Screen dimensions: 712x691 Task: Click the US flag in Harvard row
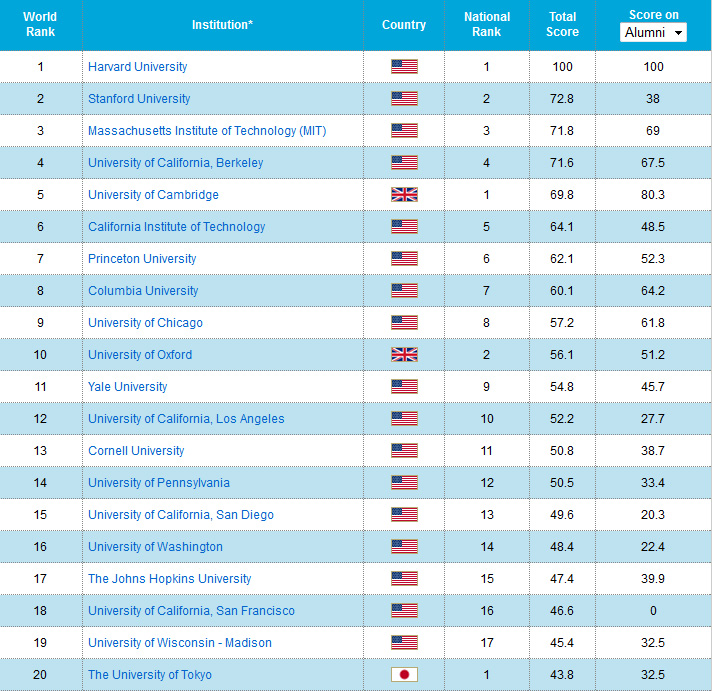click(404, 67)
